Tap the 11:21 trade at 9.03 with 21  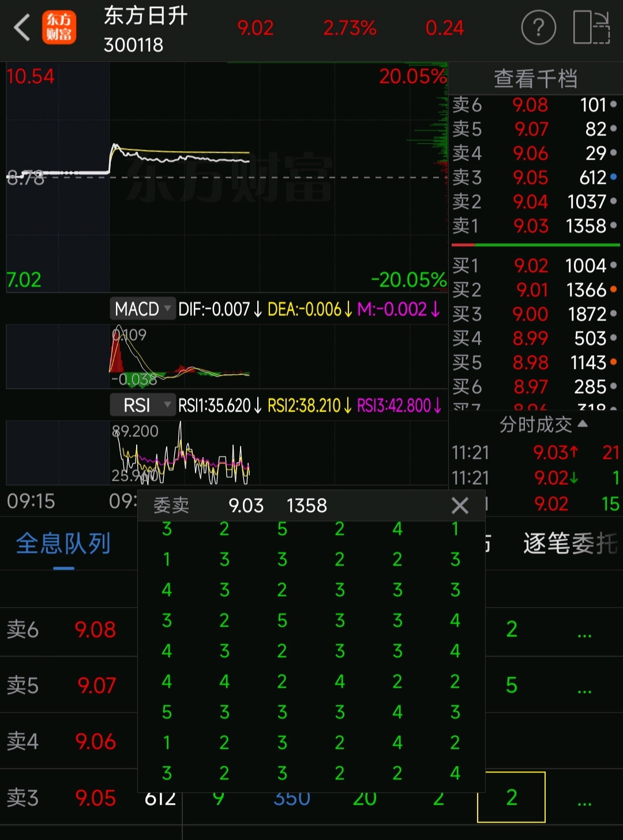(535, 453)
